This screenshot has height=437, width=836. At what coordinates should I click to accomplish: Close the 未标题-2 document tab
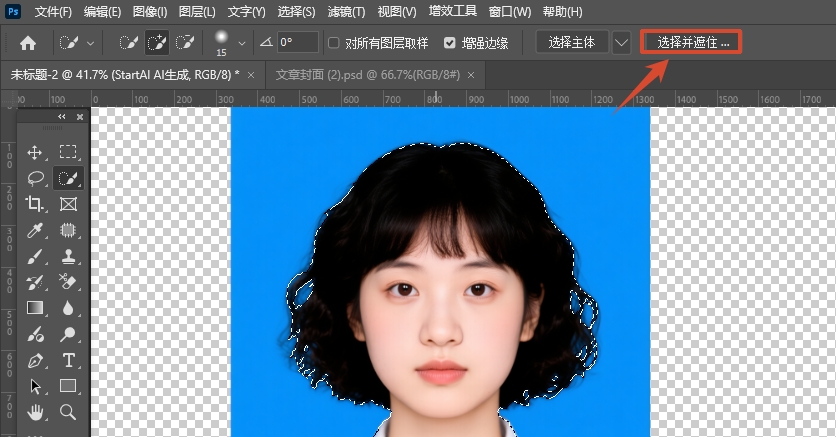click(251, 75)
